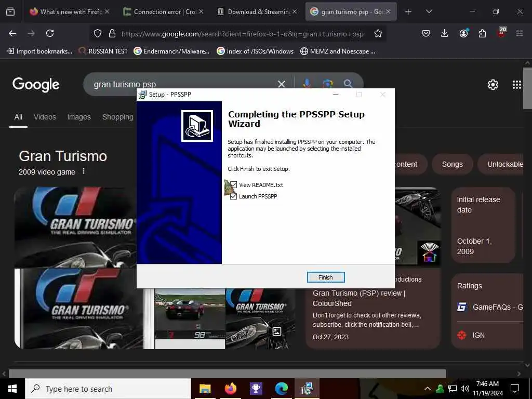Open Firefox extensions puzzle icon
The height and width of the screenshot is (399, 532).
pos(482,33)
